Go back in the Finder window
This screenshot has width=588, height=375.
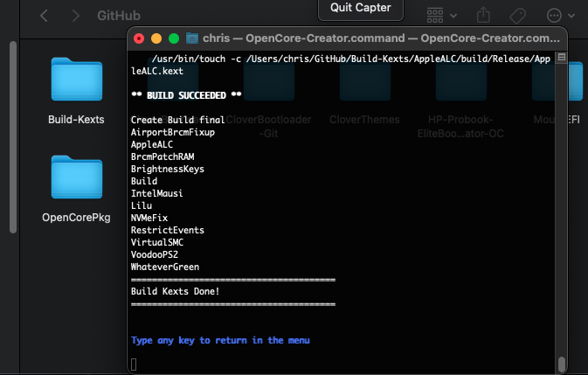pyautogui.click(x=44, y=16)
